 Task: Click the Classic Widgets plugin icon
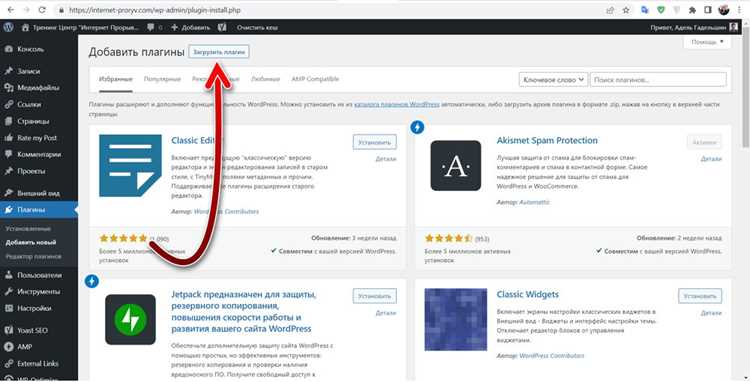(x=455, y=319)
